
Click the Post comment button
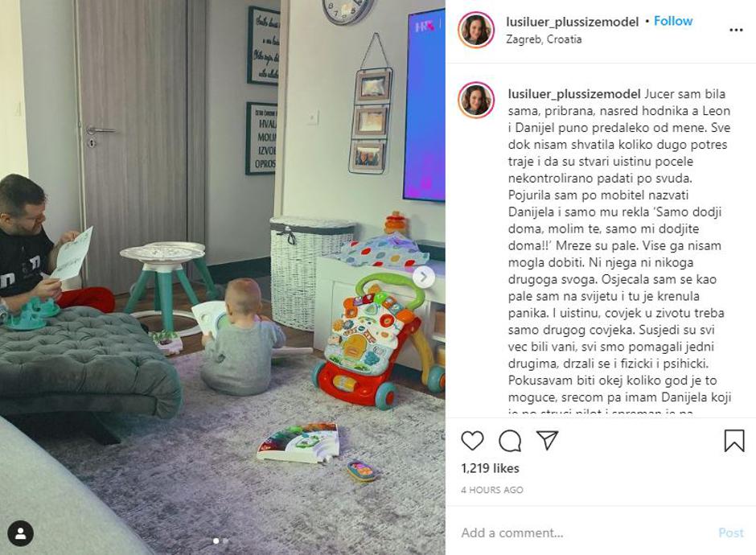[731, 532]
